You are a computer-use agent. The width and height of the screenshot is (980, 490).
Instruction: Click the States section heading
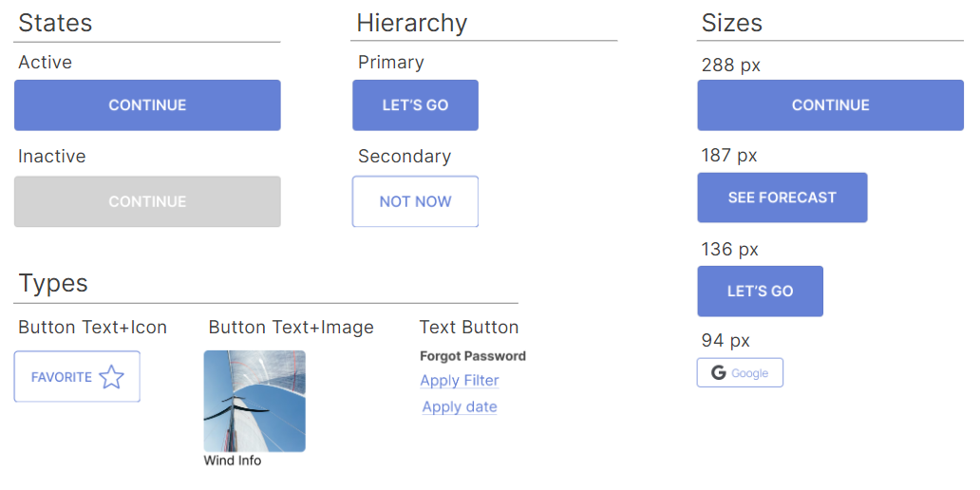[55, 23]
